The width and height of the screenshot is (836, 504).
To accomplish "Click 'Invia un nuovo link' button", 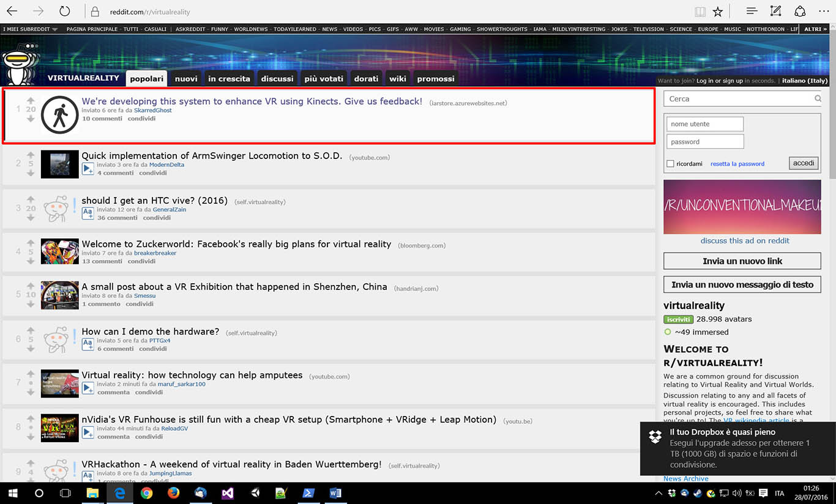I will pyautogui.click(x=742, y=261).
